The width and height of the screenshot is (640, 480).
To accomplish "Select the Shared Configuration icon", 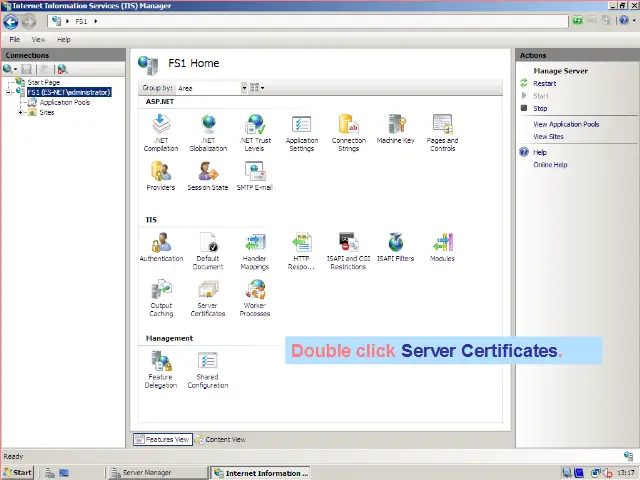I will pyautogui.click(x=208, y=370).
